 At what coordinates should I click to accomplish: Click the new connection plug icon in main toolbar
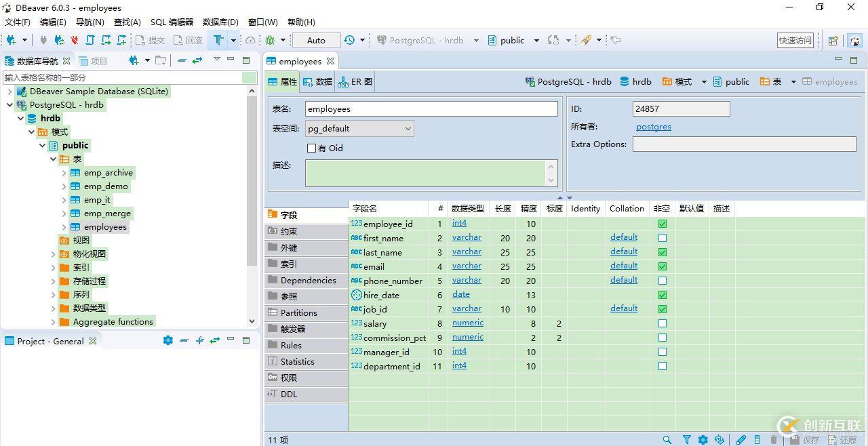coord(11,40)
